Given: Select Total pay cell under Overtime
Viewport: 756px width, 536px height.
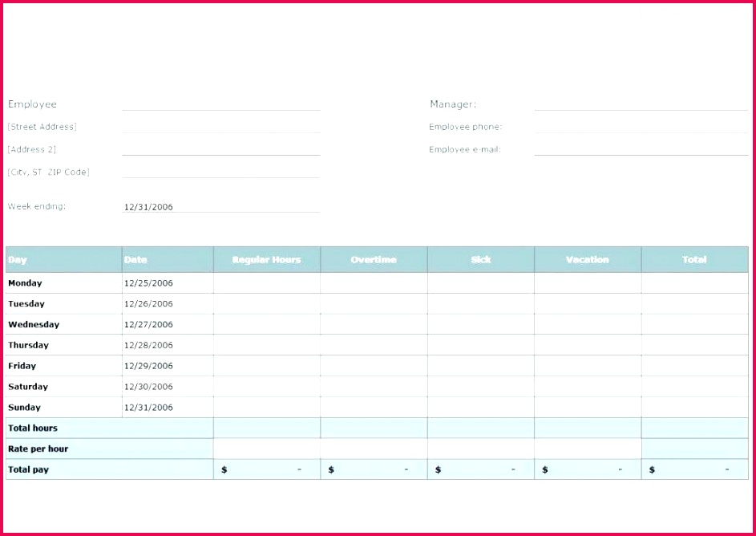Looking at the screenshot, I should pyautogui.click(x=374, y=470).
